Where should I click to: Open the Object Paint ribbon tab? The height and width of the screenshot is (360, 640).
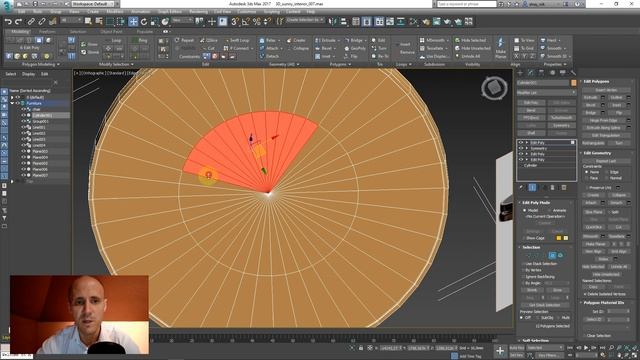click(x=111, y=31)
